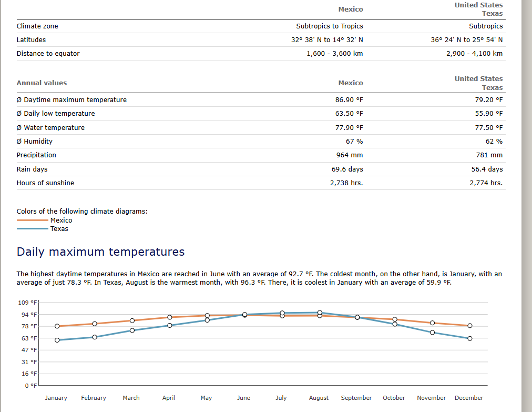Click Texas March data point
This screenshot has height=412, width=532.
coord(132,330)
